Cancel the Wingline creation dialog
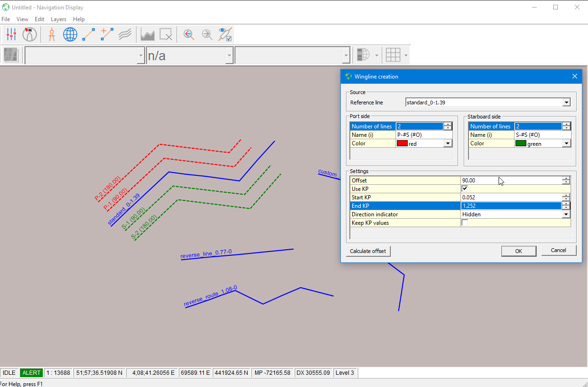 pyautogui.click(x=558, y=250)
